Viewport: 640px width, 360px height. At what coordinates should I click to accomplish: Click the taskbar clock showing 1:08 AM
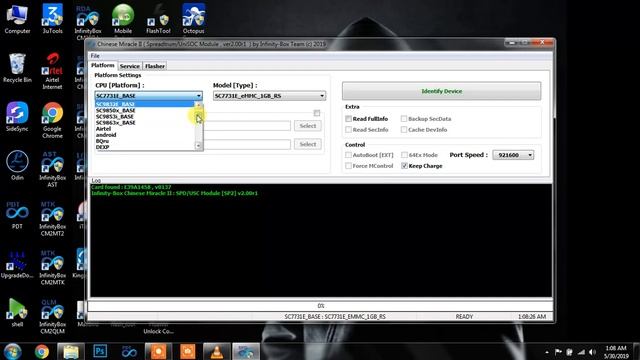pos(616,352)
